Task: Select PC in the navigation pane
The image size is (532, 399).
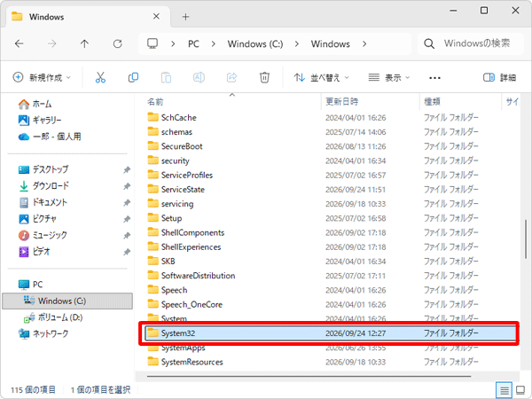Action: pyautogui.click(x=30, y=285)
